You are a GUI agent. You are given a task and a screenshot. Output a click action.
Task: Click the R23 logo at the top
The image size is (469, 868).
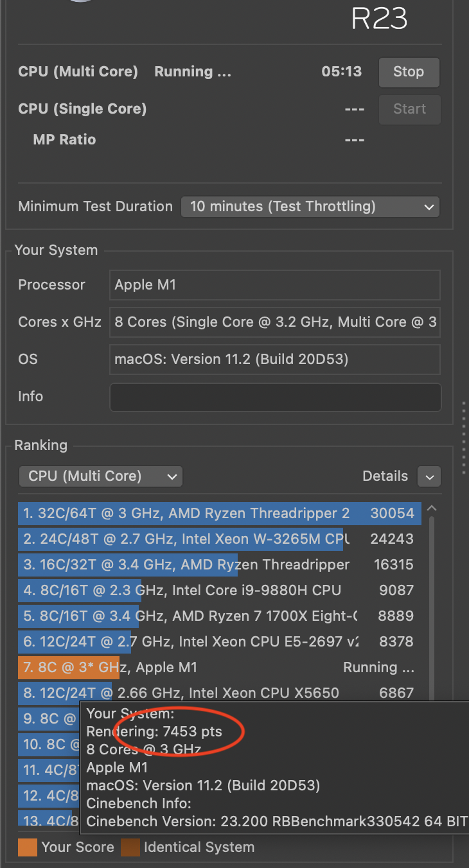point(379,19)
